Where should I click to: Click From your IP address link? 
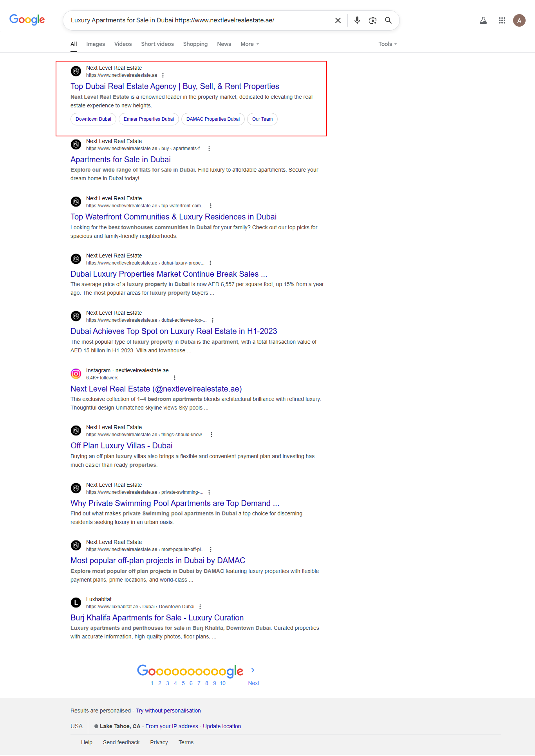(172, 726)
